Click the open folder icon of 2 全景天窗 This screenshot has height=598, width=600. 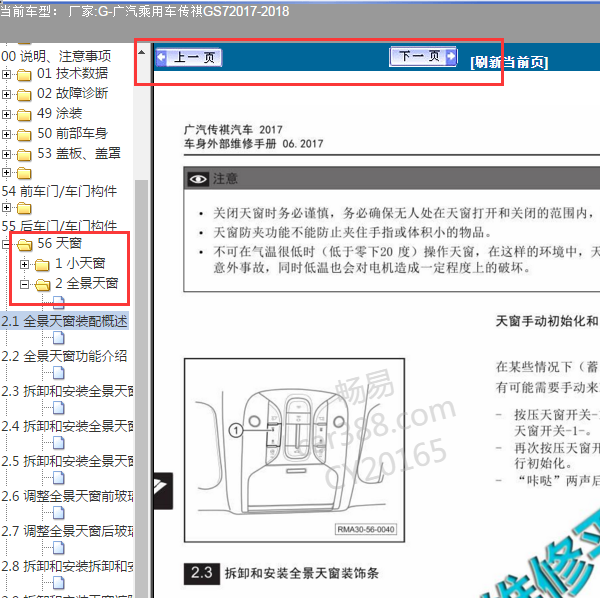42,285
